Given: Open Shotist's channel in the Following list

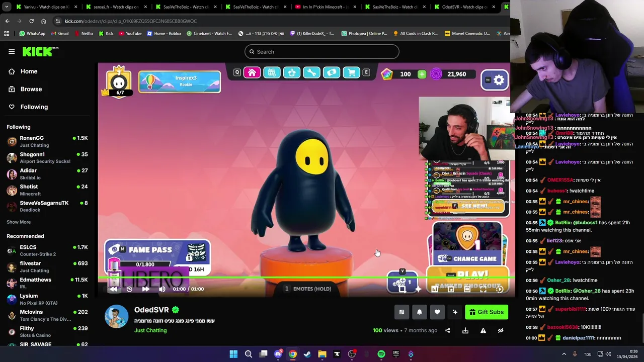Looking at the screenshot, I should [x=47, y=190].
